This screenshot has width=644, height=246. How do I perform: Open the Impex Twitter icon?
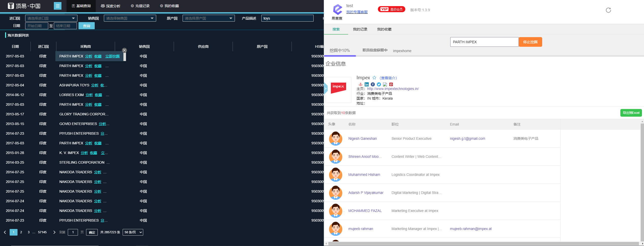(x=379, y=84)
